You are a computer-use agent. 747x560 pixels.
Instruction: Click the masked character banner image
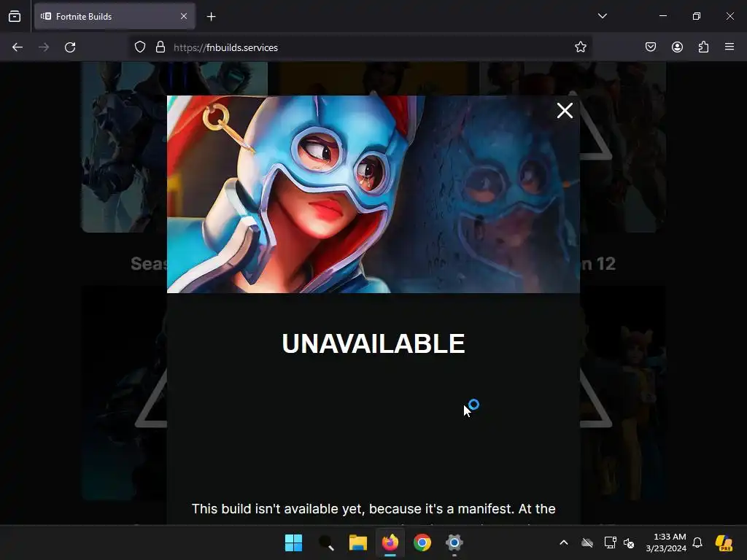[x=373, y=194]
